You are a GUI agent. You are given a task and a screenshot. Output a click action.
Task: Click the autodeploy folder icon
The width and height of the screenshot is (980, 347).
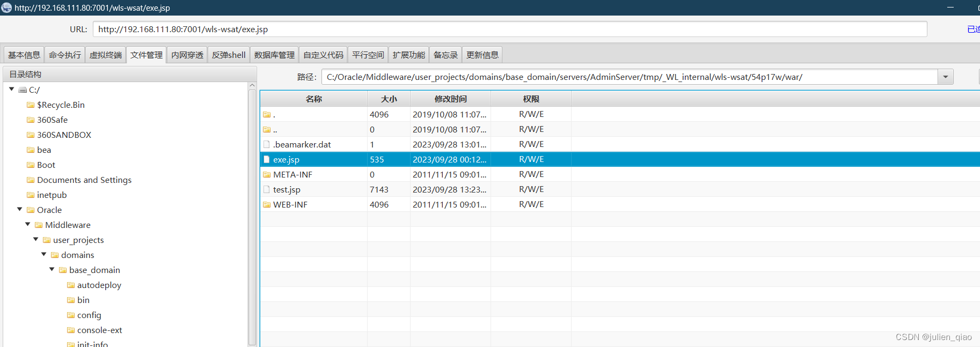(x=71, y=285)
